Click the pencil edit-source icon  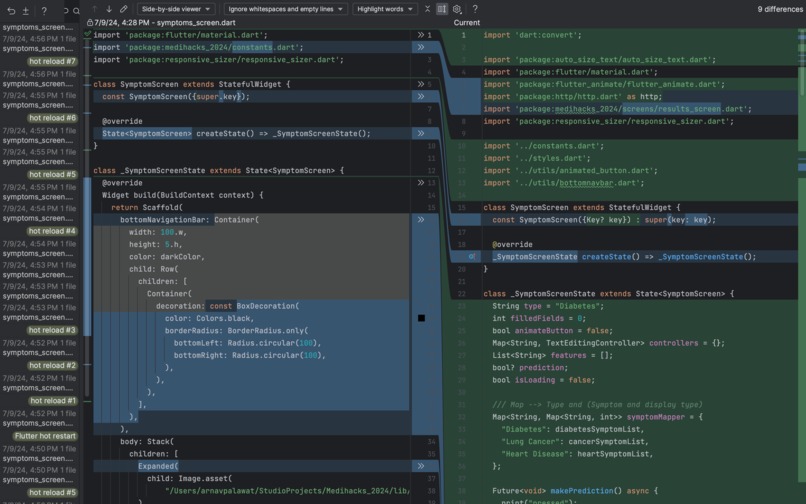coord(124,9)
